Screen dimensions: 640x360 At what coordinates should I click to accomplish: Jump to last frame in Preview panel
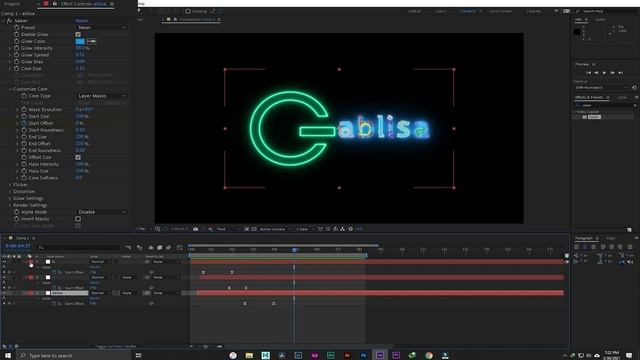pos(620,73)
